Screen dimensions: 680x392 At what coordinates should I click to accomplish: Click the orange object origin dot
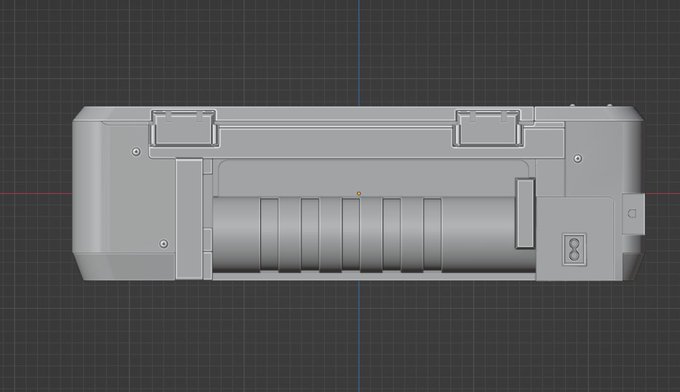pyautogui.click(x=359, y=193)
